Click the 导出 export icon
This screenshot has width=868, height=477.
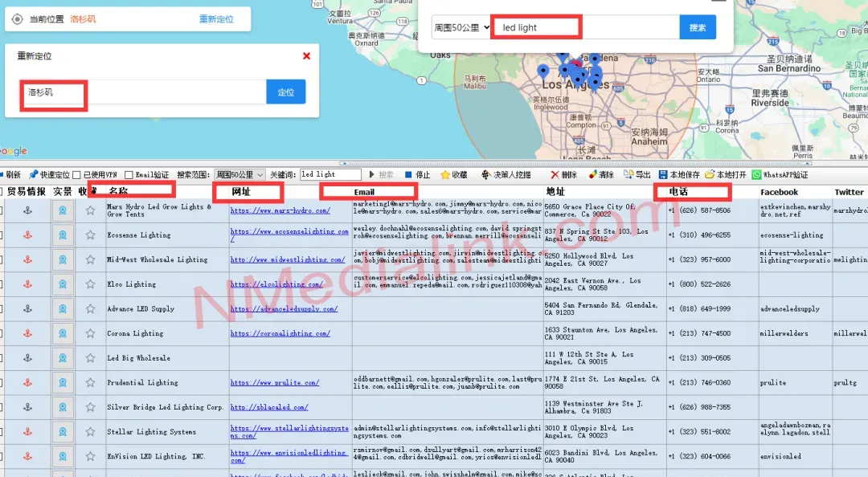628,175
